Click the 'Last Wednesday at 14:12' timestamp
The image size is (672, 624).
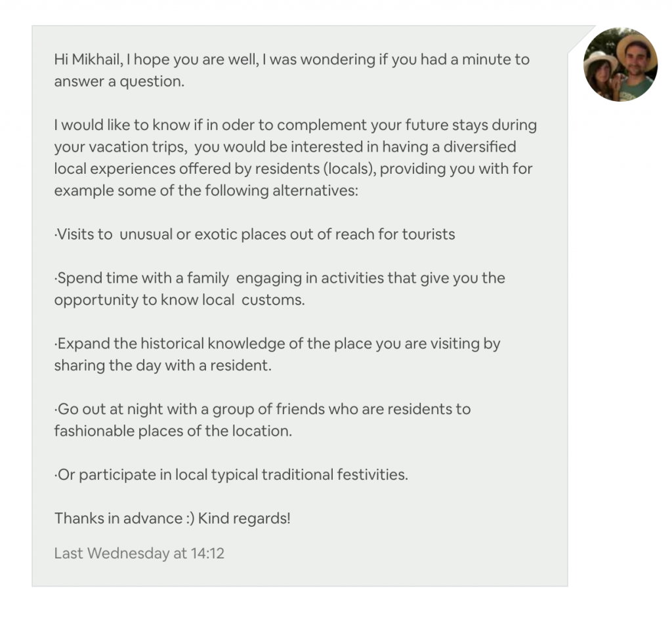tap(139, 553)
